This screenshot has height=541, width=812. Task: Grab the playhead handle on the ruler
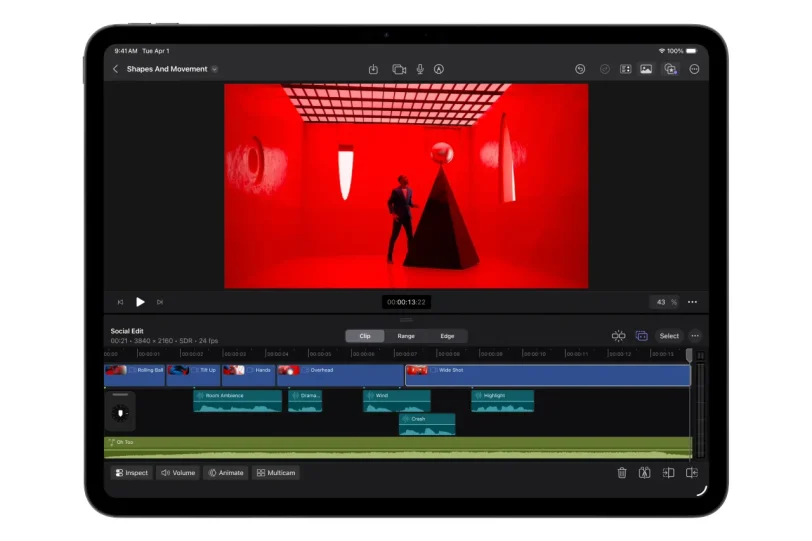(x=689, y=355)
